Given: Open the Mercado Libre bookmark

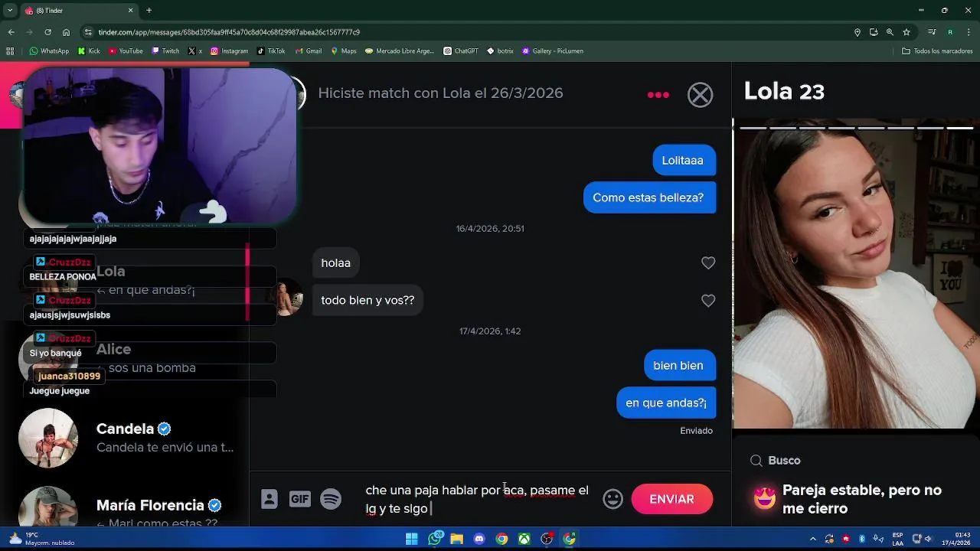Looking at the screenshot, I should [400, 51].
